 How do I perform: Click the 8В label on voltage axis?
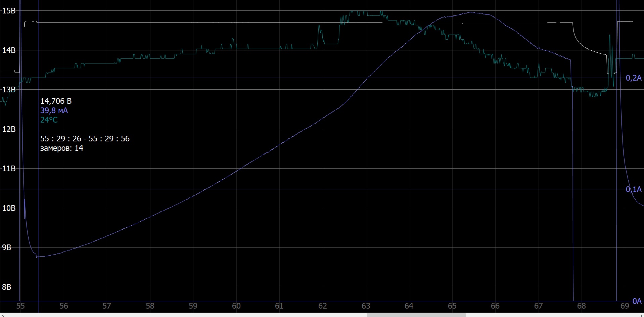click(x=7, y=287)
